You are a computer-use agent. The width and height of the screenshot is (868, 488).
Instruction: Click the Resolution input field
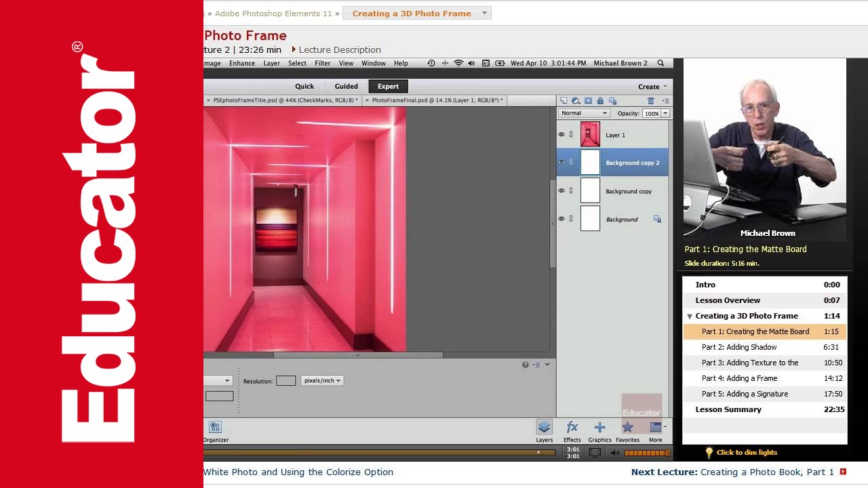tap(285, 381)
